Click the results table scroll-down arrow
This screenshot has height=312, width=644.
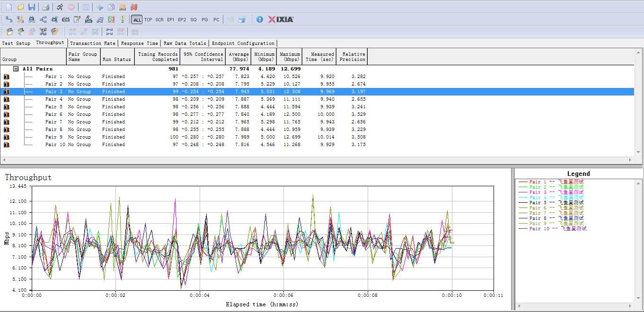[x=639, y=152]
